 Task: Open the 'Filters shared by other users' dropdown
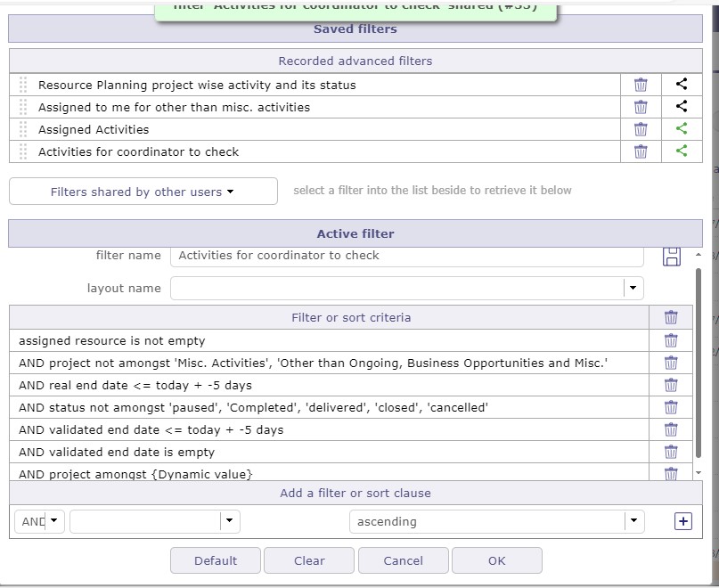(x=143, y=192)
